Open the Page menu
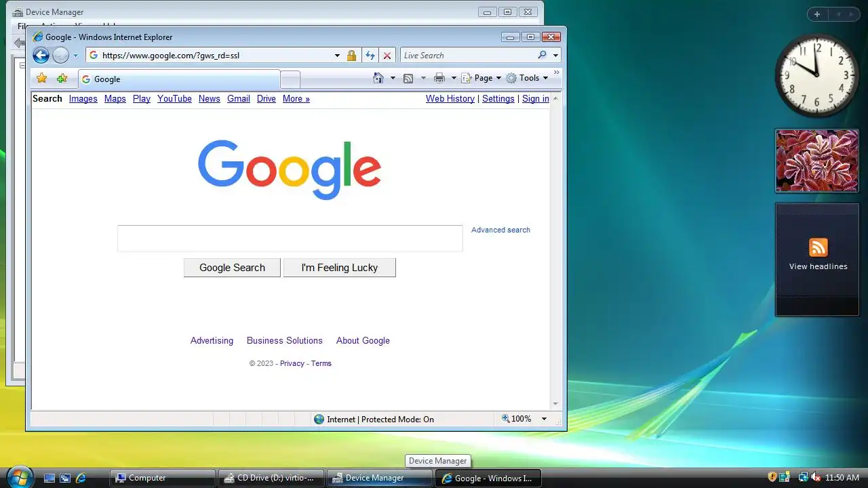Screen dimensions: 868x488 tap(481, 78)
